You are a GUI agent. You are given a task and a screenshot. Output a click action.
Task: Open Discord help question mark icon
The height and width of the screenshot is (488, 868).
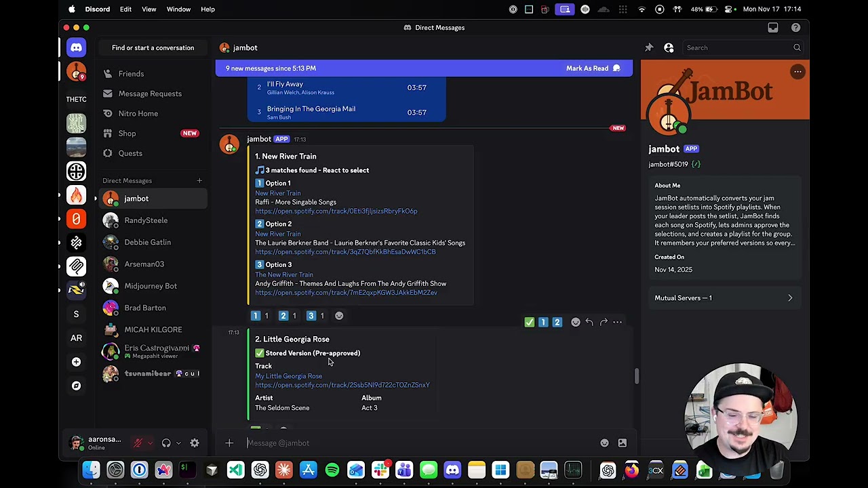pyautogui.click(x=795, y=28)
